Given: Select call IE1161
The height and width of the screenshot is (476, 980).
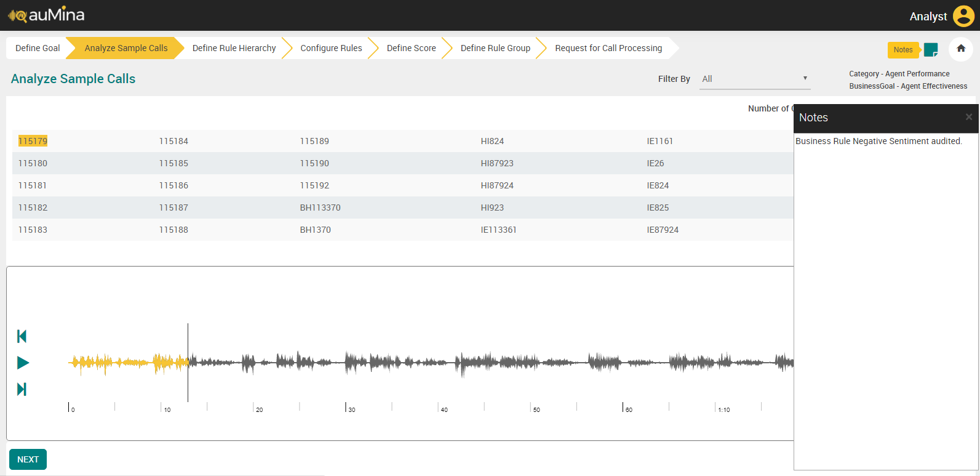Looking at the screenshot, I should tap(659, 141).
